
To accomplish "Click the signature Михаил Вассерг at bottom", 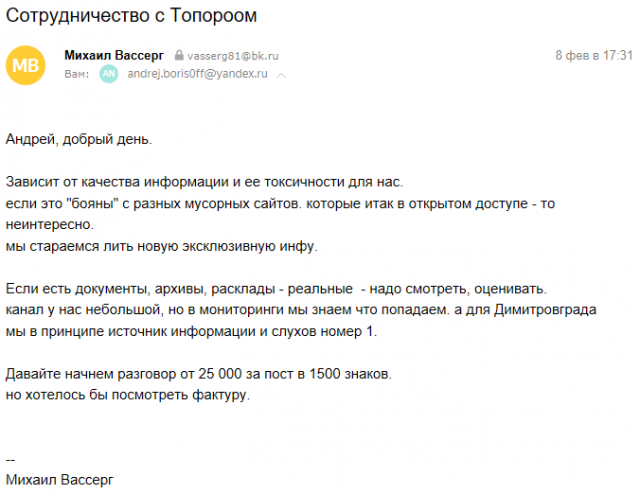I will [60, 480].
